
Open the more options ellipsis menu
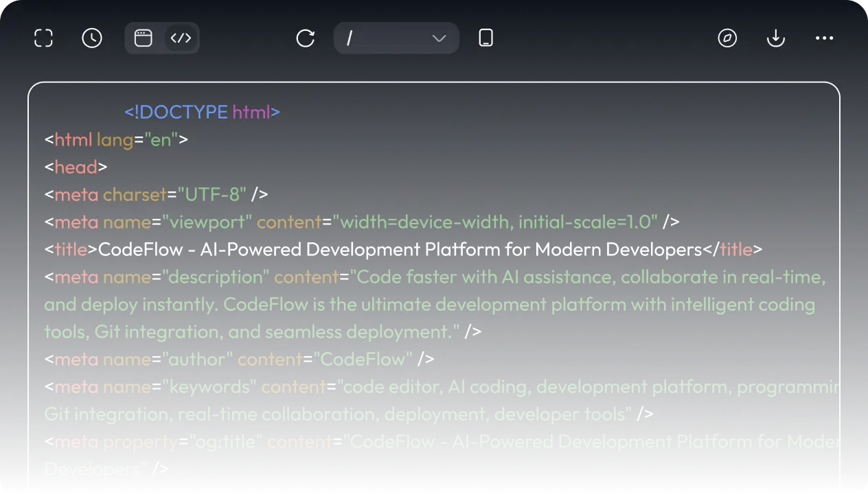pos(824,38)
